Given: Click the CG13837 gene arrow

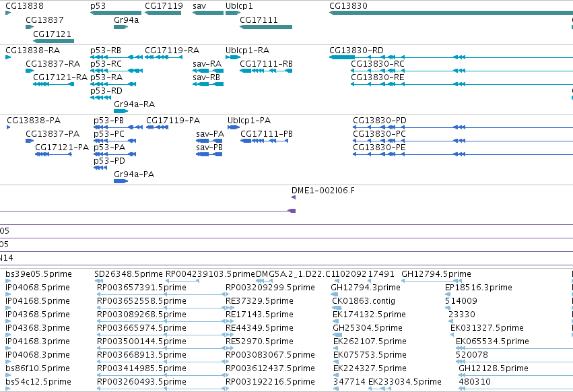Looking at the screenshot, I should point(30,27).
